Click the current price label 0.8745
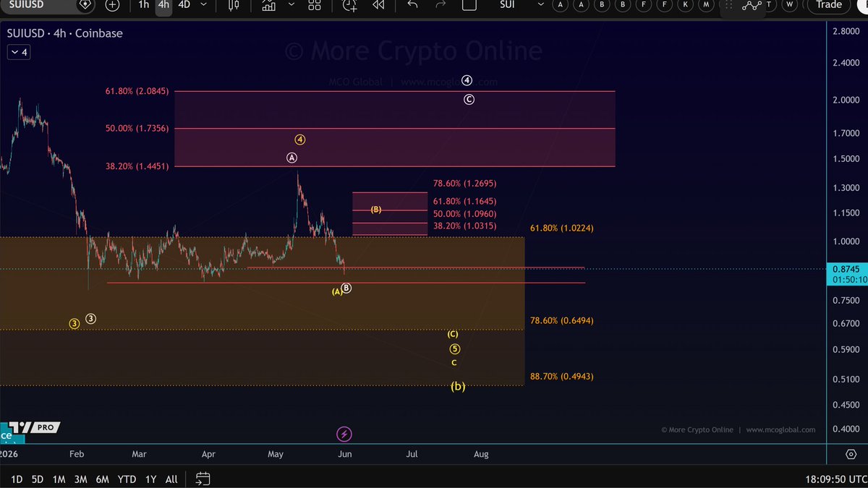Screen dimensions: 868x488 click(846, 269)
